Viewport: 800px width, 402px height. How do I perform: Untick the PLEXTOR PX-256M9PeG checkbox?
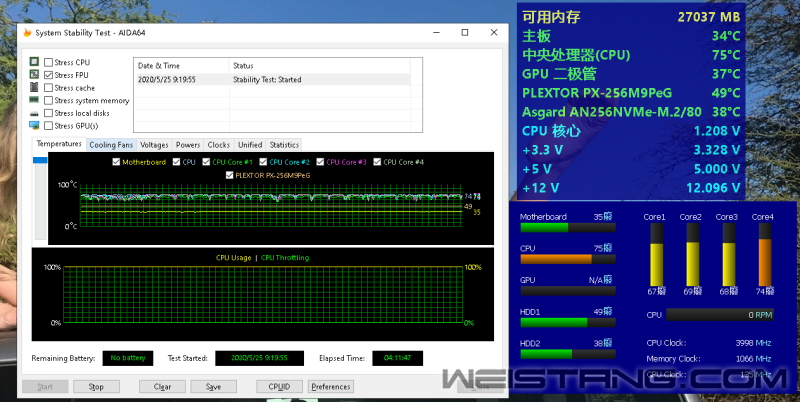[x=230, y=174]
